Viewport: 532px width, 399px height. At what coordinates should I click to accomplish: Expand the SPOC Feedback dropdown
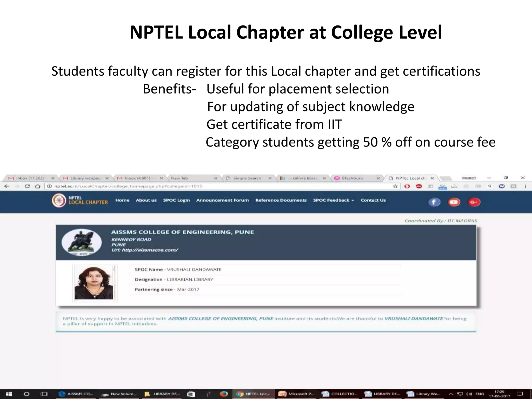(x=334, y=200)
